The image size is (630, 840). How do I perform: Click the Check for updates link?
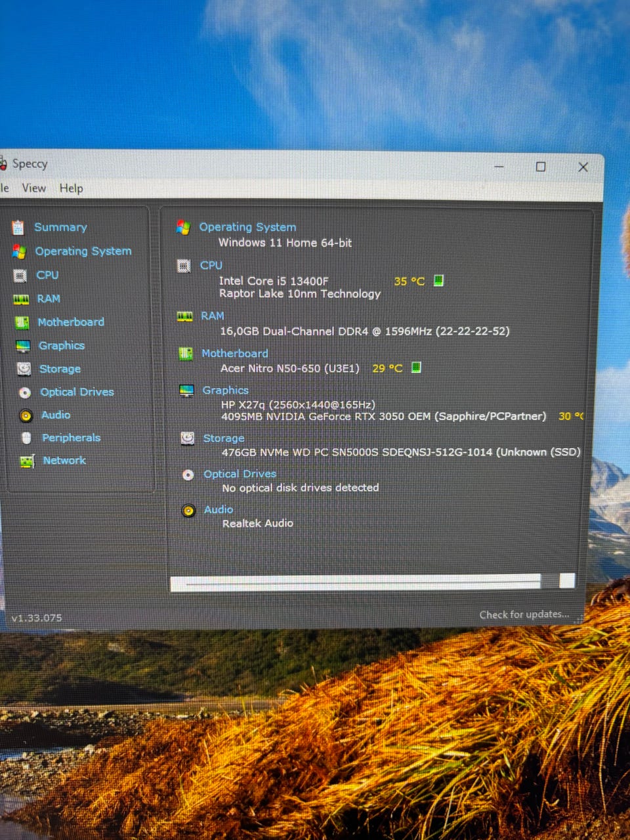[x=524, y=615]
